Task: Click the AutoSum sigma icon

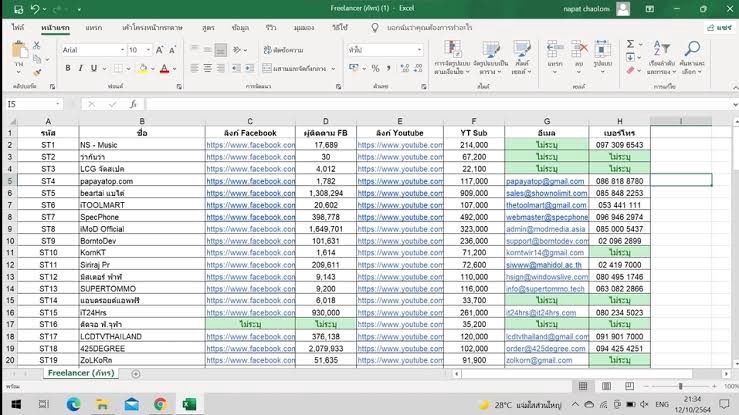Action: (630, 44)
